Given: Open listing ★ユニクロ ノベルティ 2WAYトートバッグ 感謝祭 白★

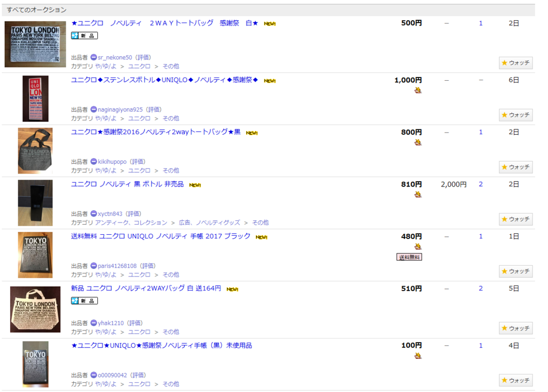Looking at the screenshot, I should 165,23.
